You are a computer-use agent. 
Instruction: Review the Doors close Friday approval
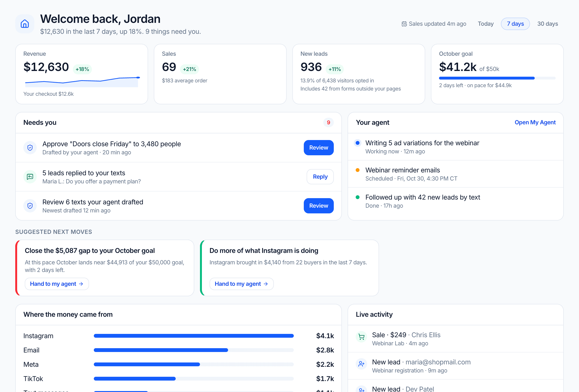tap(319, 148)
